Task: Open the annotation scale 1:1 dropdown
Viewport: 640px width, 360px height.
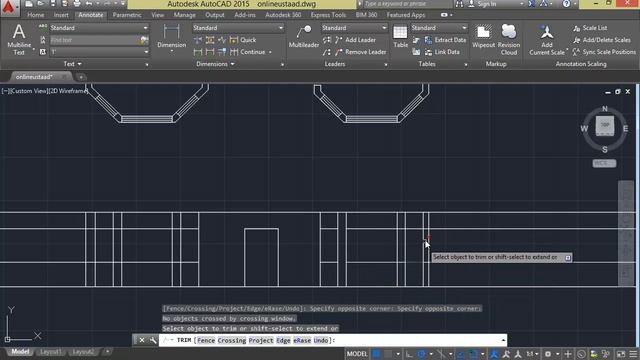Action: [x=532, y=354]
